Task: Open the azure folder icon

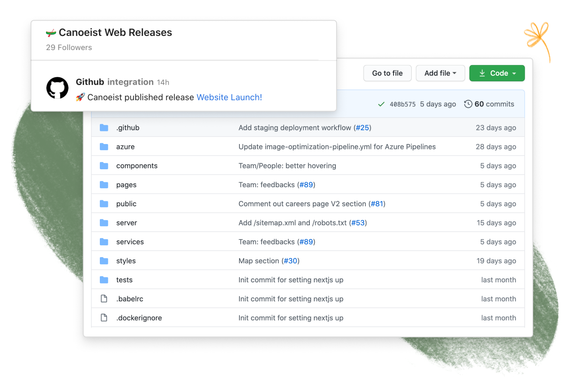Action: [x=104, y=147]
